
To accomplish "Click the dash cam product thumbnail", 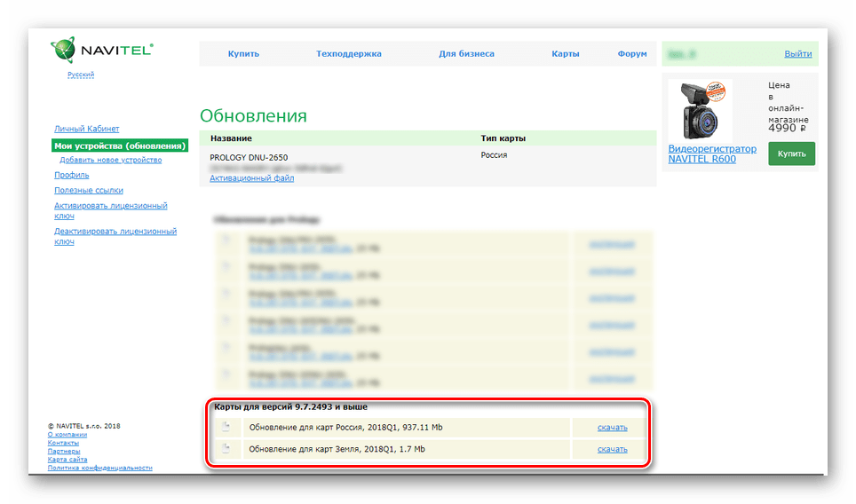I will [x=701, y=110].
